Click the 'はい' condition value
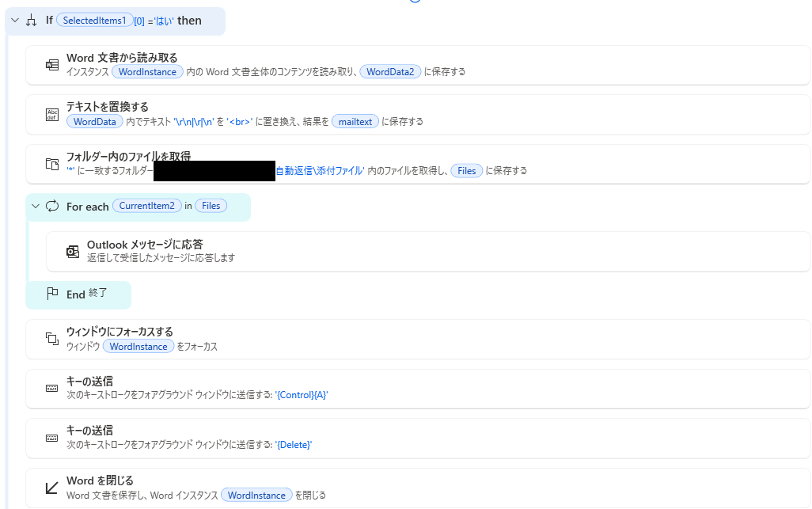This screenshot has height=509, width=812. [x=164, y=21]
